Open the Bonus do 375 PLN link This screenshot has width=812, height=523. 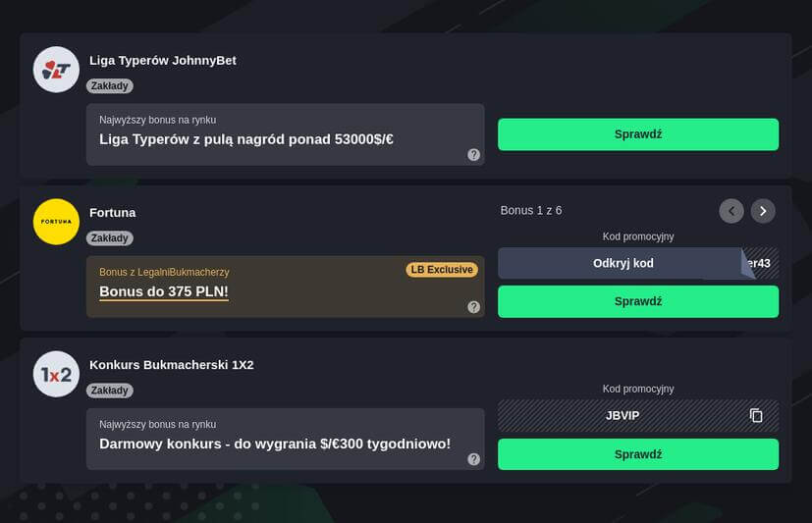(164, 291)
